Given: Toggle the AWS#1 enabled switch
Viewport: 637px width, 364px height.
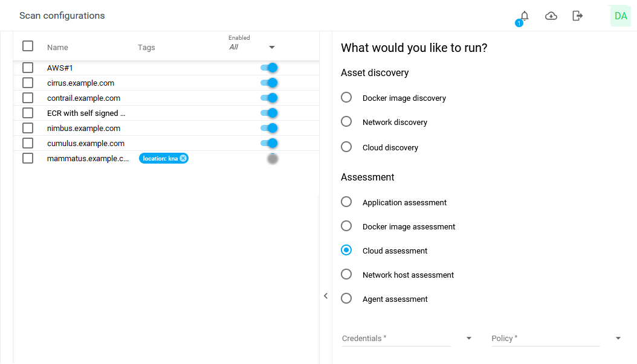Looking at the screenshot, I should click(x=269, y=68).
